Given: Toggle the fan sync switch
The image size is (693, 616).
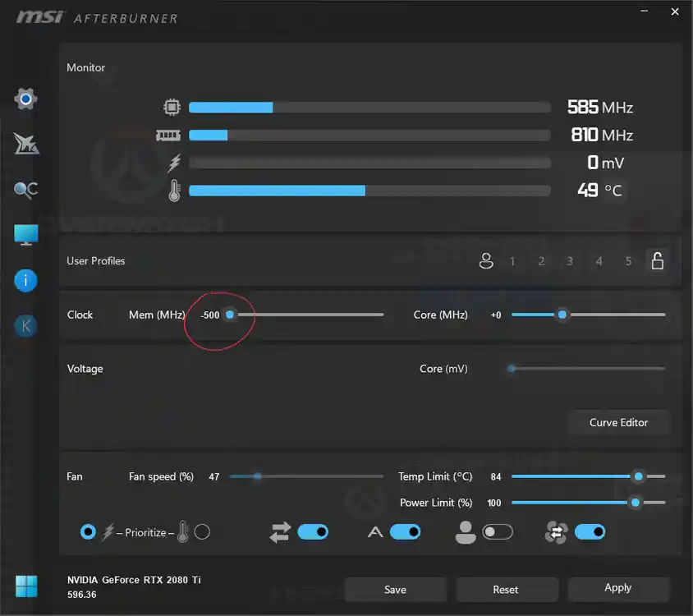Looking at the screenshot, I should 590,532.
